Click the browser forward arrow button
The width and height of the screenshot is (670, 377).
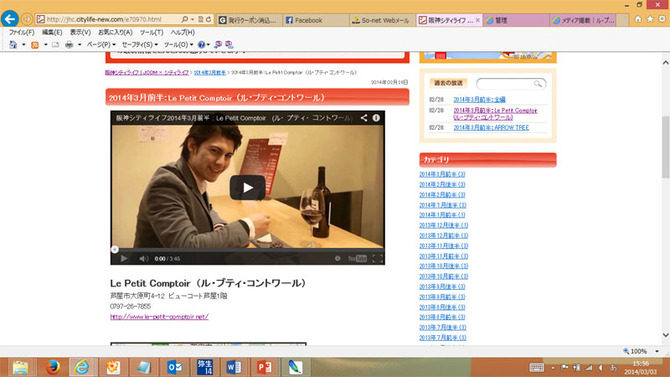26,19
